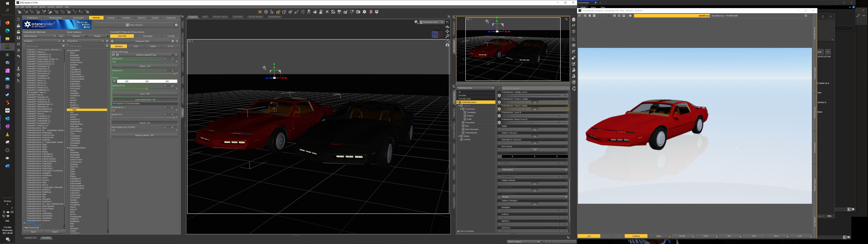Click the help question mark in OctaneRender Viewport toolbar
The height and width of the screenshot is (244, 868).
point(630,15)
